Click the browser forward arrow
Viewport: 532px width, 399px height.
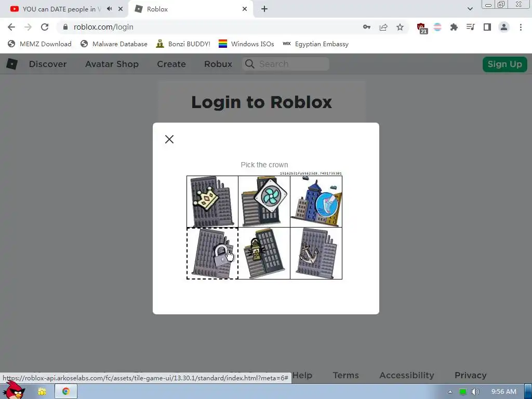pos(28,27)
